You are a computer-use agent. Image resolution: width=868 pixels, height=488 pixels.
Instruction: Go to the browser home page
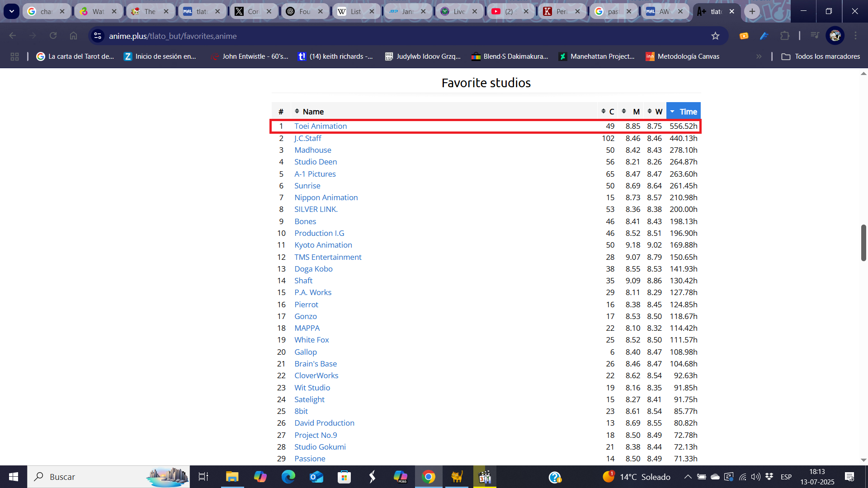pos(74,36)
